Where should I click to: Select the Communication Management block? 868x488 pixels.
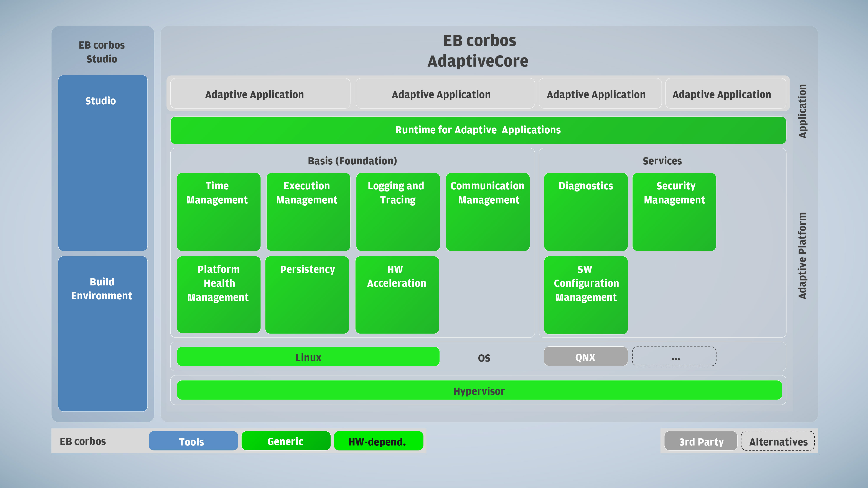coord(488,212)
